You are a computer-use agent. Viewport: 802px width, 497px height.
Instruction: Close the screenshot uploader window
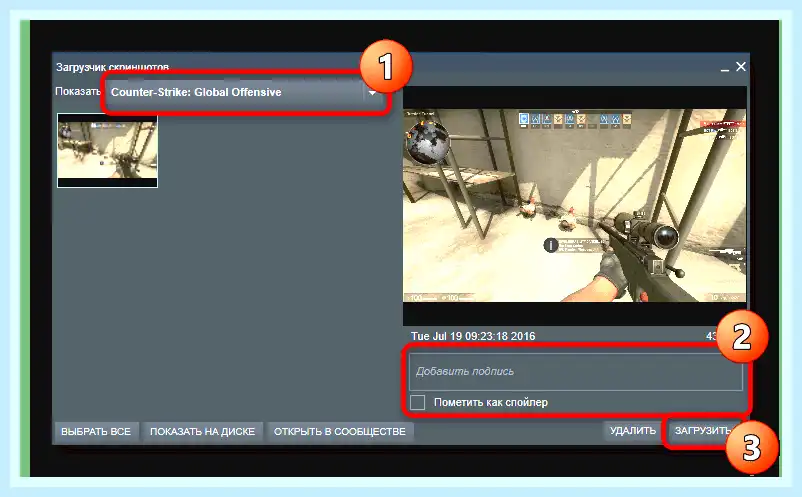pos(741,67)
